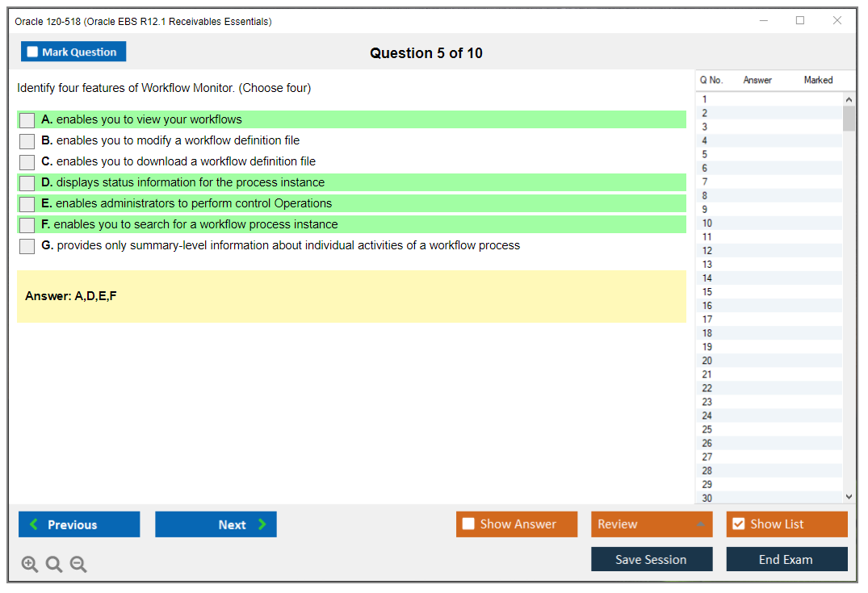The height and width of the screenshot is (593, 868).
Task: Check option G summary-level information
Action: (x=27, y=246)
